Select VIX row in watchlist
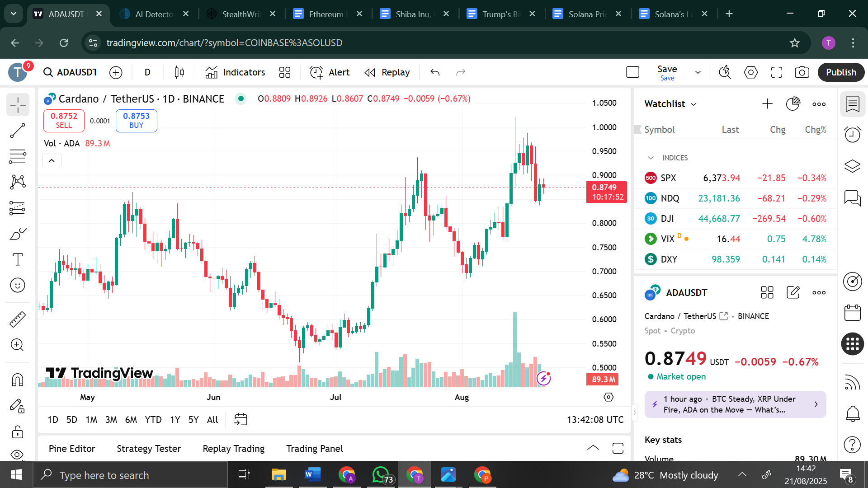 point(735,239)
